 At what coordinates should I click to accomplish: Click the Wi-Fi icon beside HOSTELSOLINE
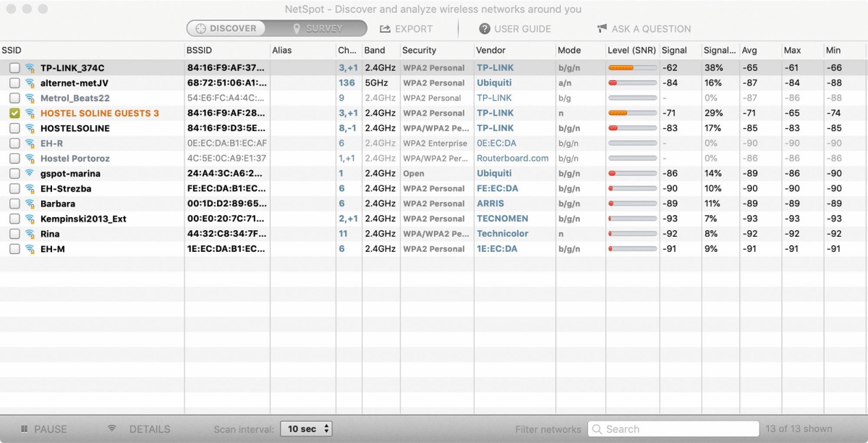[x=30, y=128]
